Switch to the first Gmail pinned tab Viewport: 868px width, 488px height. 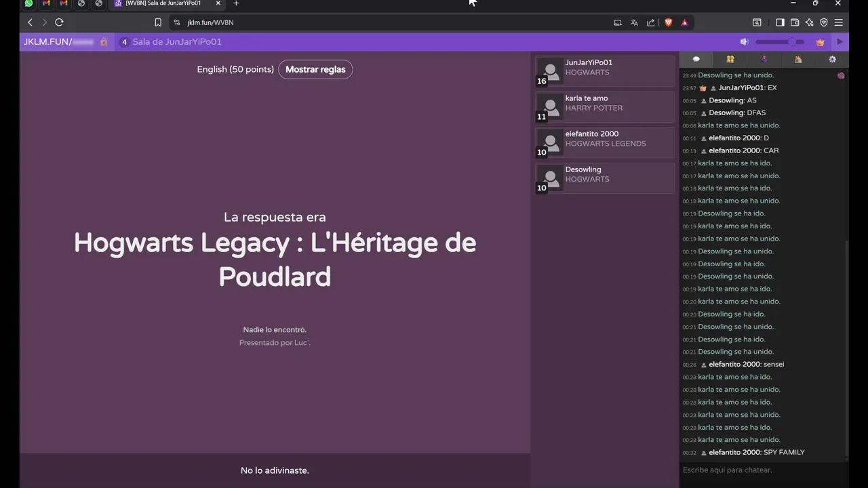pyautogui.click(x=46, y=3)
